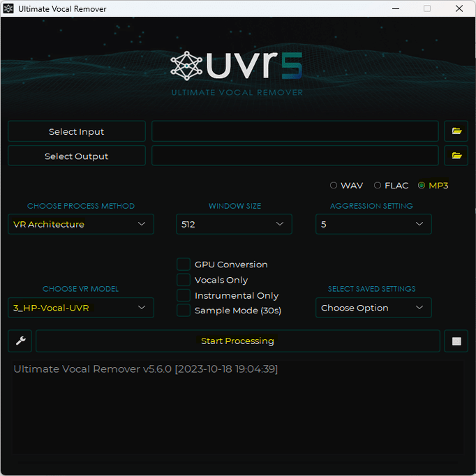Close the Ultimate Vocal Remover window

(459, 8)
